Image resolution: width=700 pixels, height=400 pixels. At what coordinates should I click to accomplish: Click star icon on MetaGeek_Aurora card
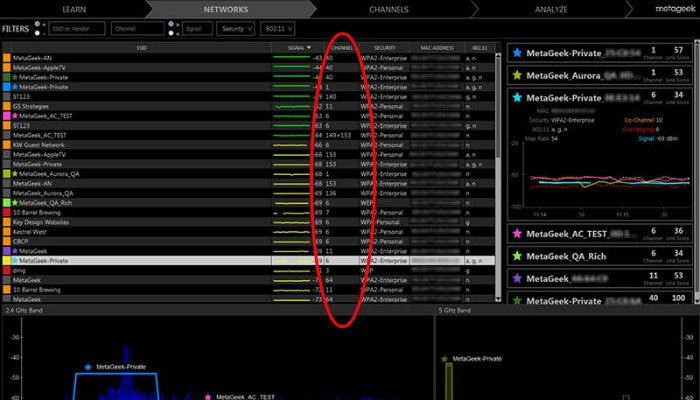(516, 75)
